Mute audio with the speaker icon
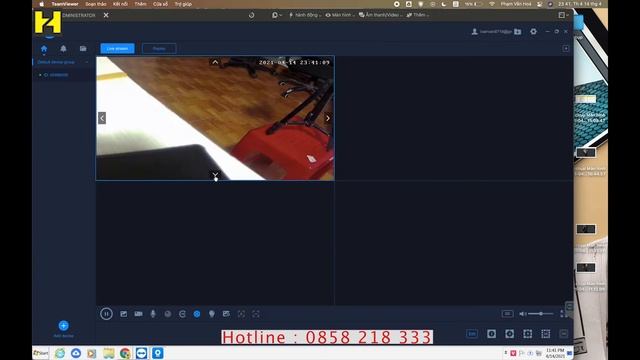 point(522,314)
